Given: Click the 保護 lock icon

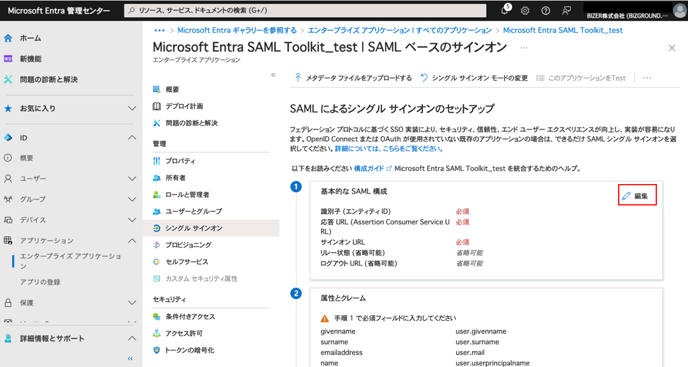Looking at the screenshot, I should pyautogui.click(x=8, y=303).
